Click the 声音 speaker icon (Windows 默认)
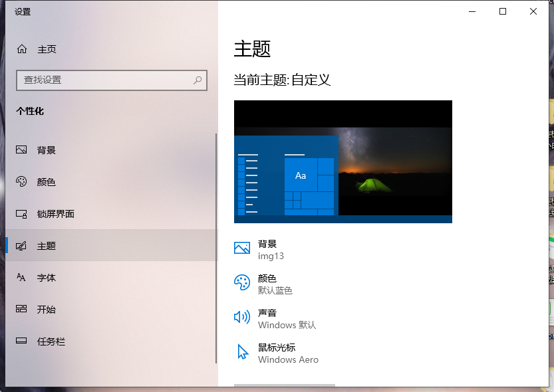This screenshot has width=554, height=392. pyautogui.click(x=242, y=318)
